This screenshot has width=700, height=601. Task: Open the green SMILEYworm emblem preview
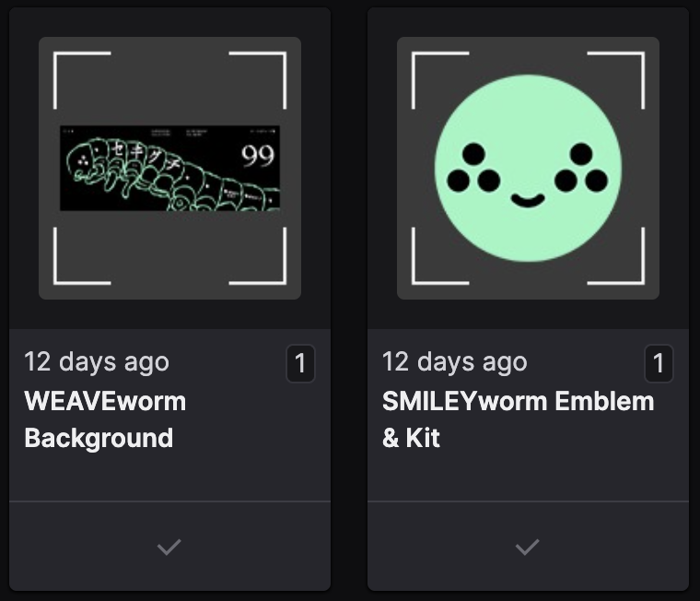[x=528, y=168]
